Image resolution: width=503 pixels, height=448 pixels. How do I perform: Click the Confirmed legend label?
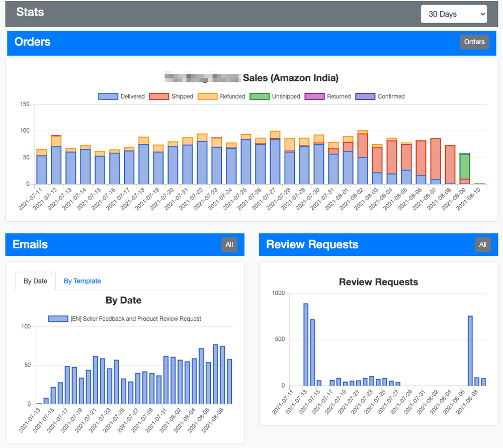point(391,97)
